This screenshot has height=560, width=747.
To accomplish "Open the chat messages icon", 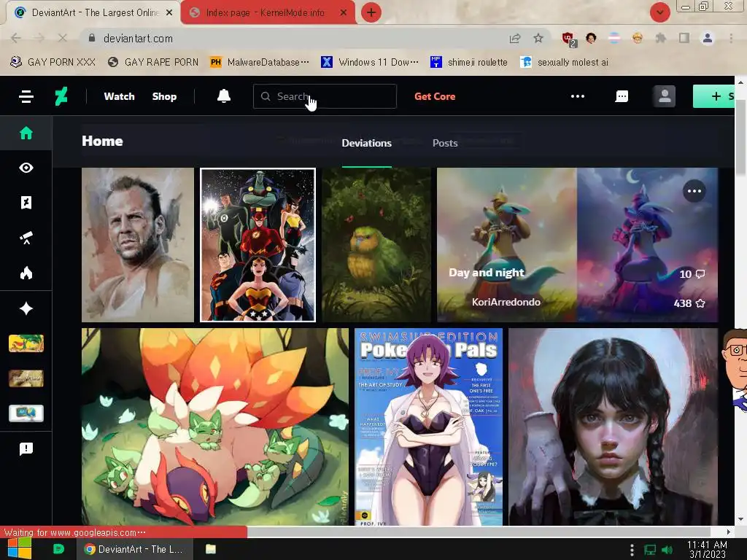I will pyautogui.click(x=622, y=97).
